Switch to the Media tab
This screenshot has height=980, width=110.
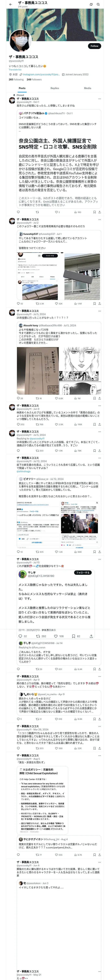[x=88, y=88]
